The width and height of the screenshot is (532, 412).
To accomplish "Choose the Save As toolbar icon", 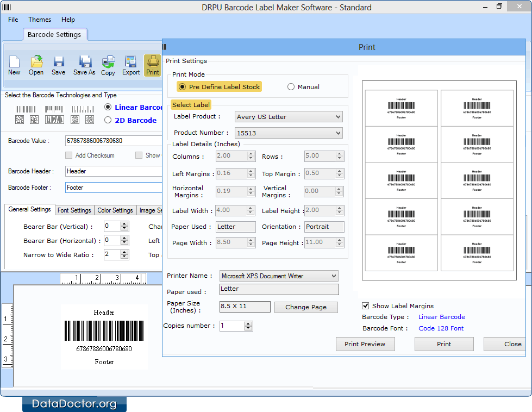I will pyautogui.click(x=84, y=66).
